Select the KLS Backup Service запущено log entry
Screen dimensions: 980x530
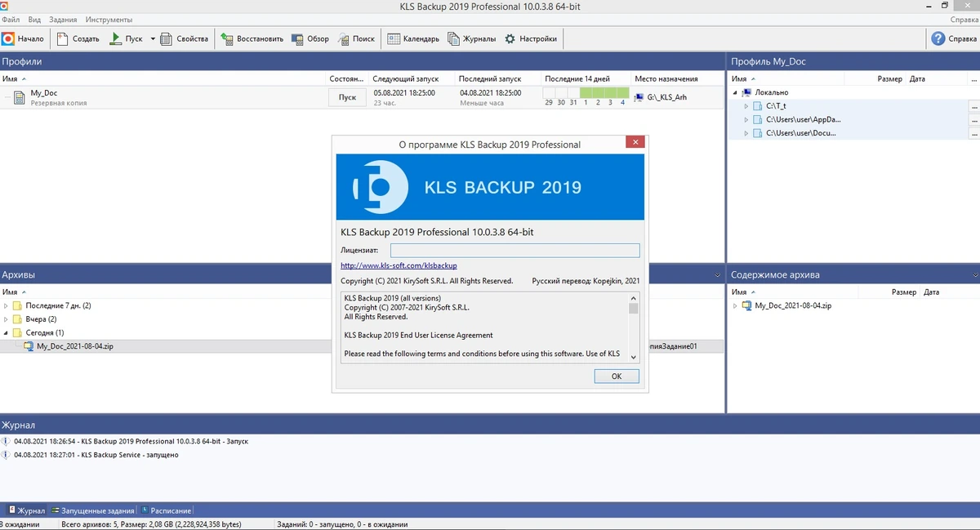point(96,455)
